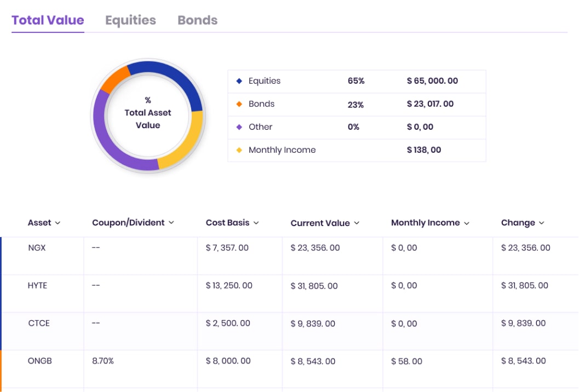Image resolution: width=579 pixels, height=392 pixels.
Task: Select the NGX asset row
Action: (37, 248)
